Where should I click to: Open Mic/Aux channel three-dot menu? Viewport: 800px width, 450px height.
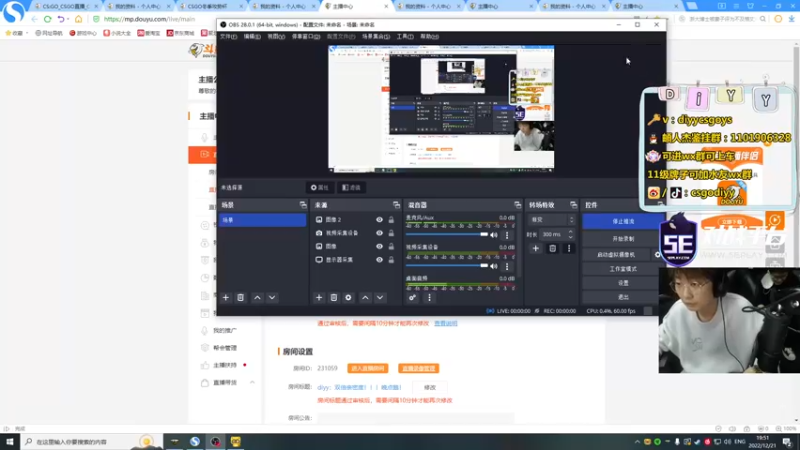pyautogui.click(x=507, y=235)
